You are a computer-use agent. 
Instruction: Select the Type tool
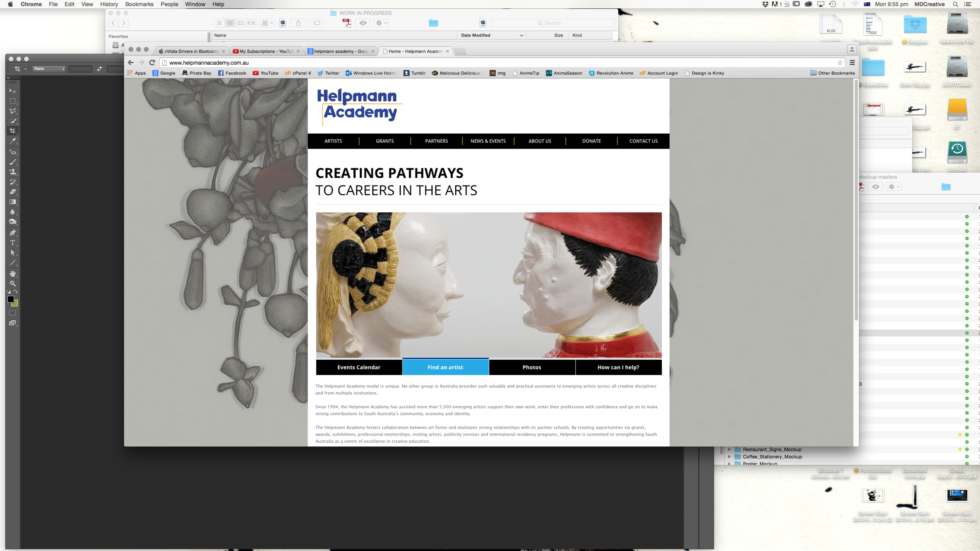(13, 243)
